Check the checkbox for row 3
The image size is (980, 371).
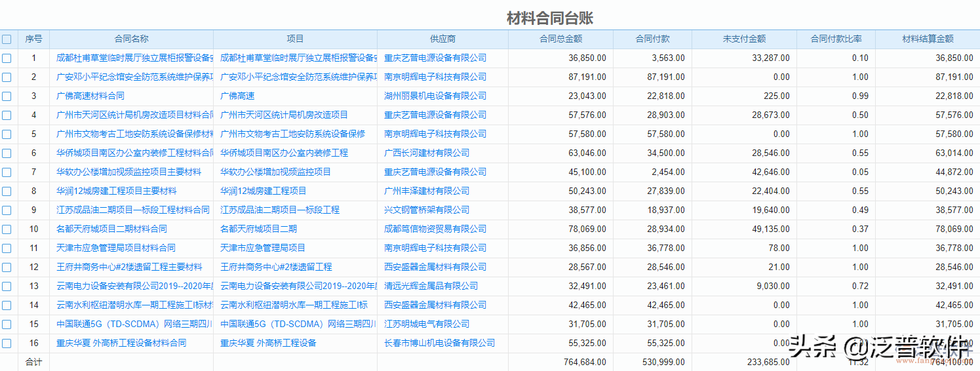pyautogui.click(x=7, y=96)
